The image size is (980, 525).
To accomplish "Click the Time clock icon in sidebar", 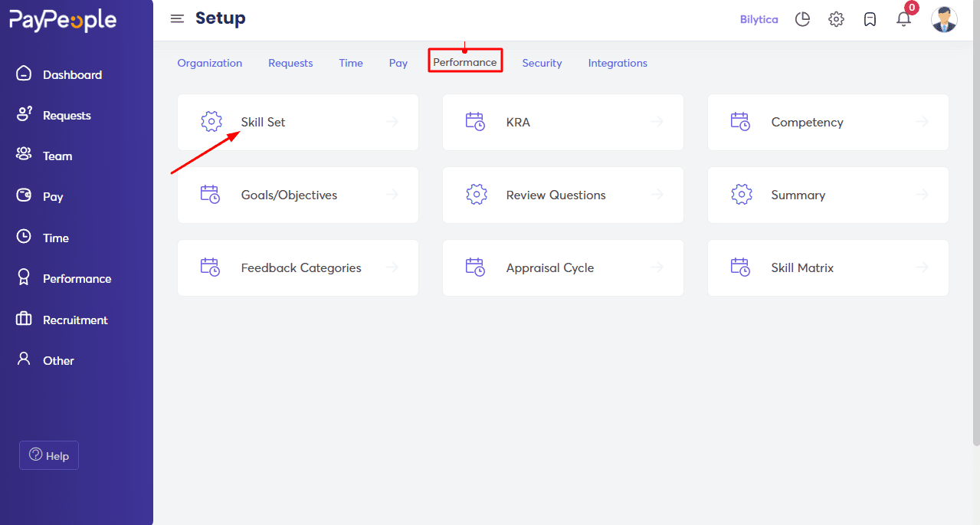I will [x=24, y=237].
